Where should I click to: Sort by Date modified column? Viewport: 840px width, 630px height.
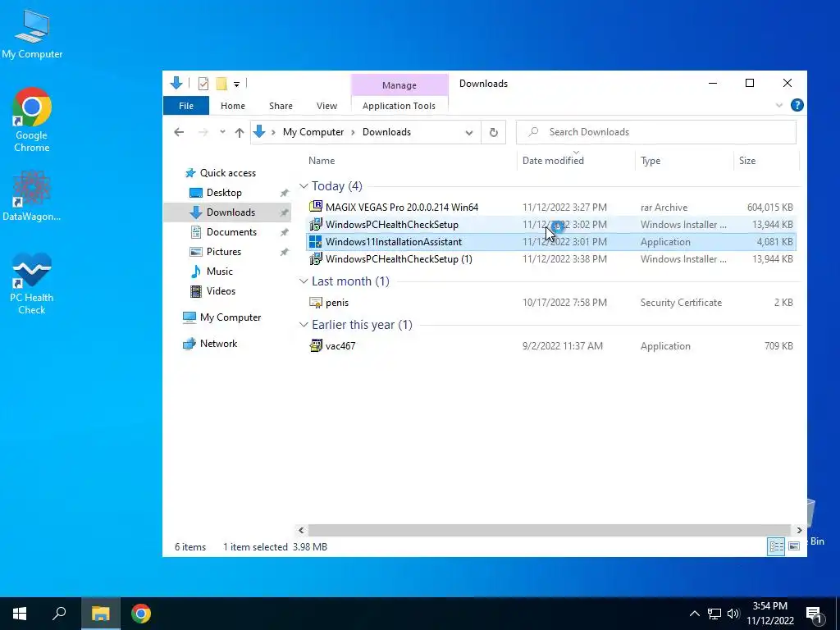553,161
